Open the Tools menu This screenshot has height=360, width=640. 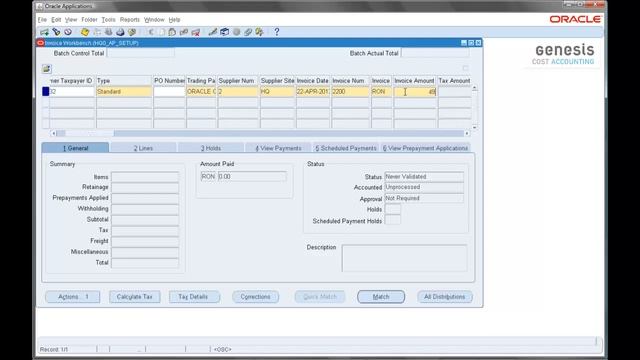pyautogui.click(x=108, y=20)
